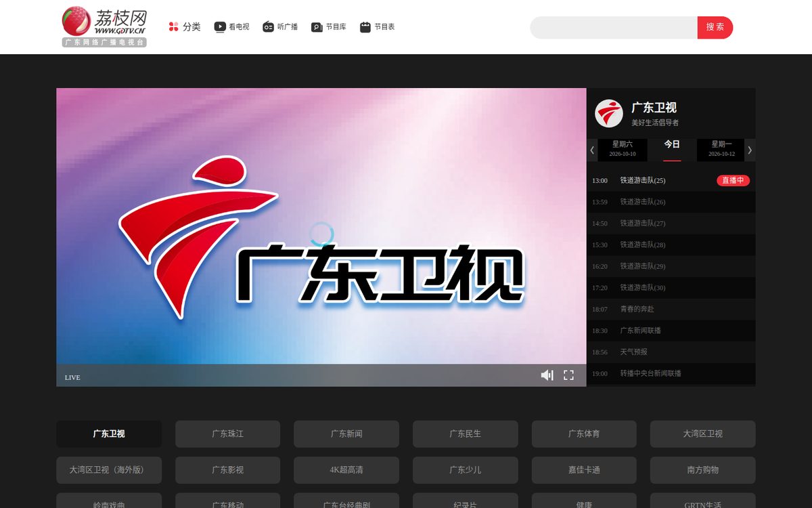The width and height of the screenshot is (812, 508).
Task: Select the 今日 schedule tab
Action: click(x=672, y=149)
